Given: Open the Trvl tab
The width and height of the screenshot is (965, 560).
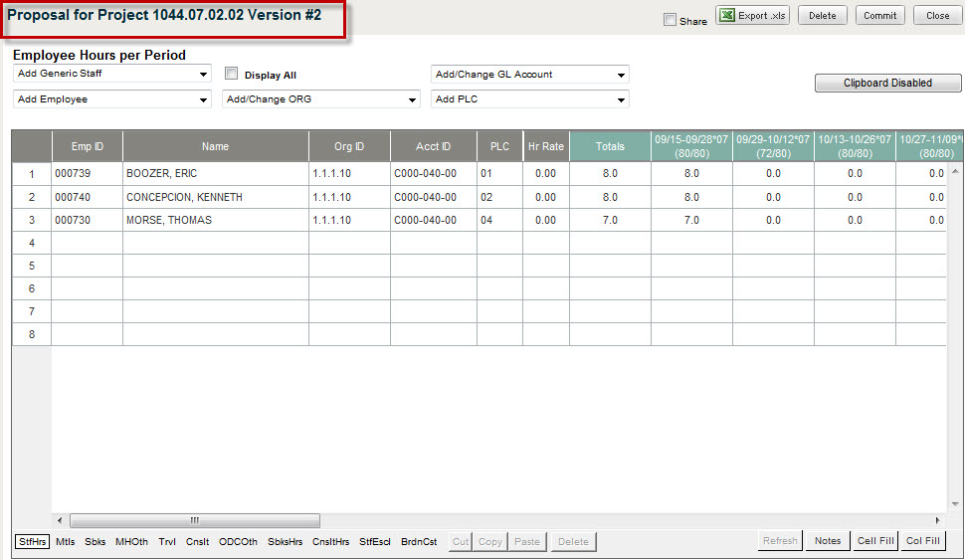Looking at the screenshot, I should (167, 542).
